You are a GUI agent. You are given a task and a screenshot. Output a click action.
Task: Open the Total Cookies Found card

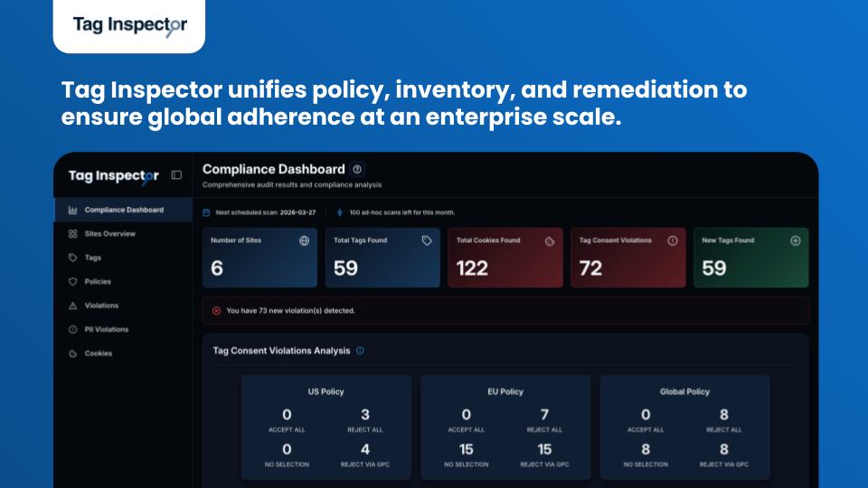click(505, 258)
